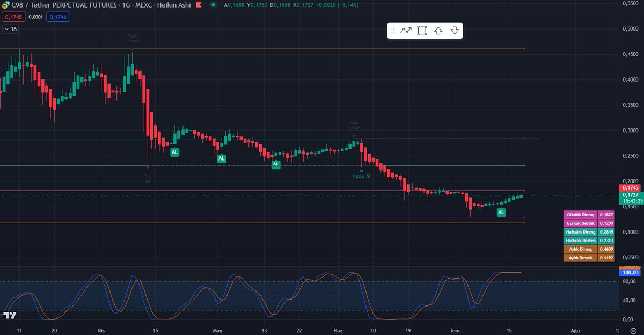
Task: Click the 80,00 oscillator scale label
Action: point(630,281)
